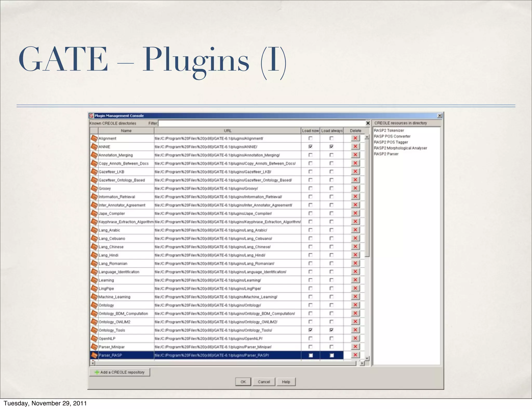Click the URL column header

[228, 131]
